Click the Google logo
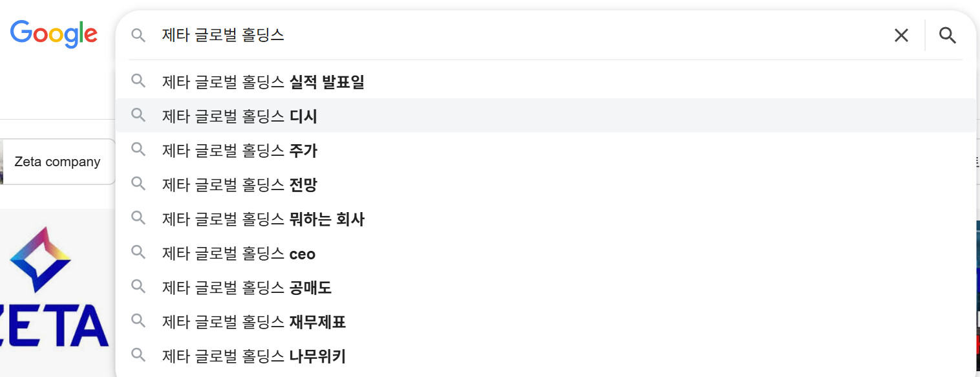 point(54,34)
